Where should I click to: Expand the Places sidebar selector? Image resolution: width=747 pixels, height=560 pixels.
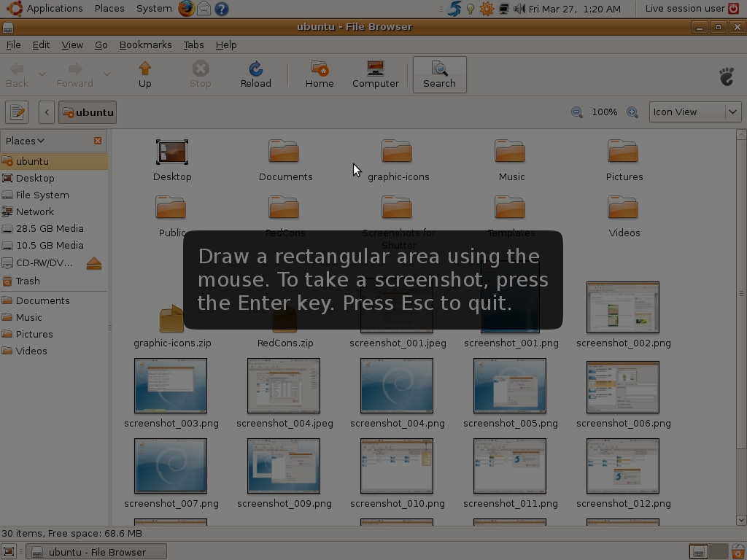(x=26, y=141)
